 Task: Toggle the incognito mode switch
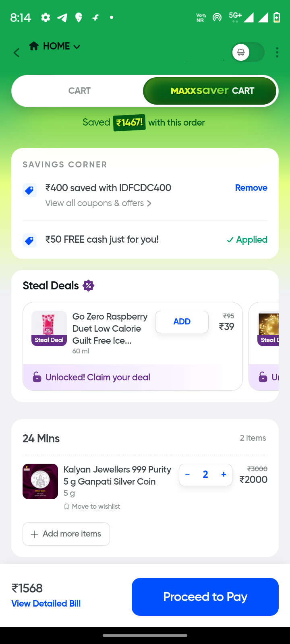pos(248,52)
